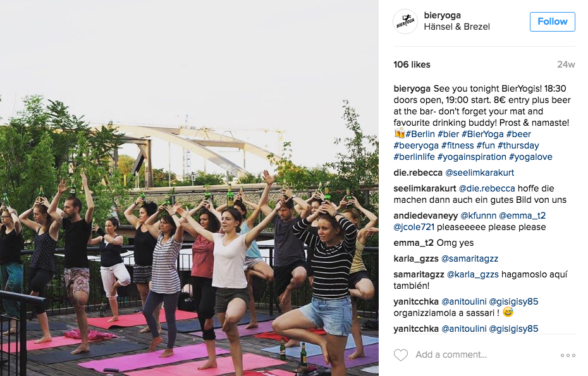Image resolution: width=588 pixels, height=376 pixels.
Task: Click the heart icon to like the post
Action: (x=400, y=355)
